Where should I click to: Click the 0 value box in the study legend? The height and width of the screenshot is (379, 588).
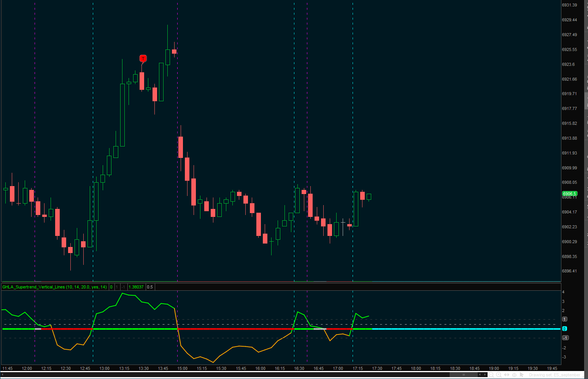[x=111, y=287]
